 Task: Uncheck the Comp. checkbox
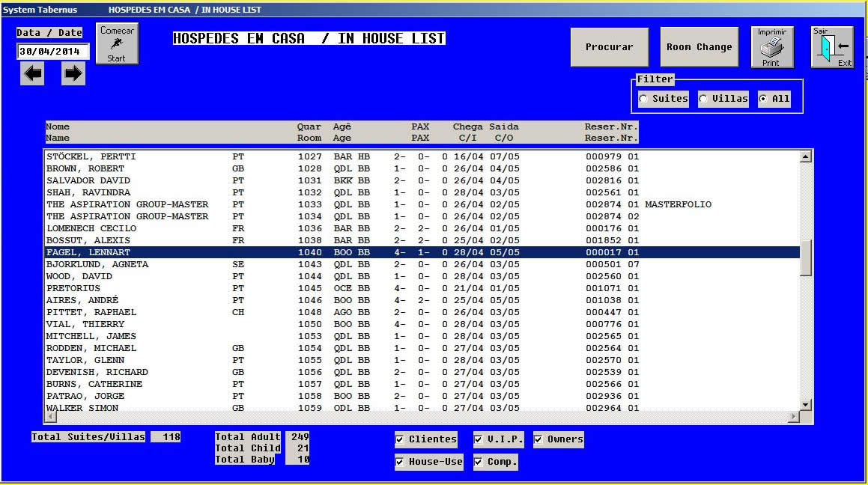point(479,463)
